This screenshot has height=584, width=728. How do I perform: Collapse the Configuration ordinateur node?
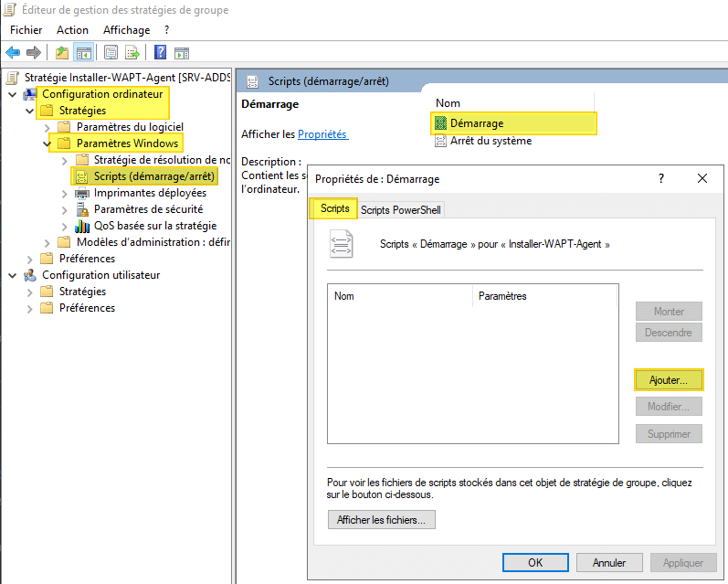[x=12, y=94]
